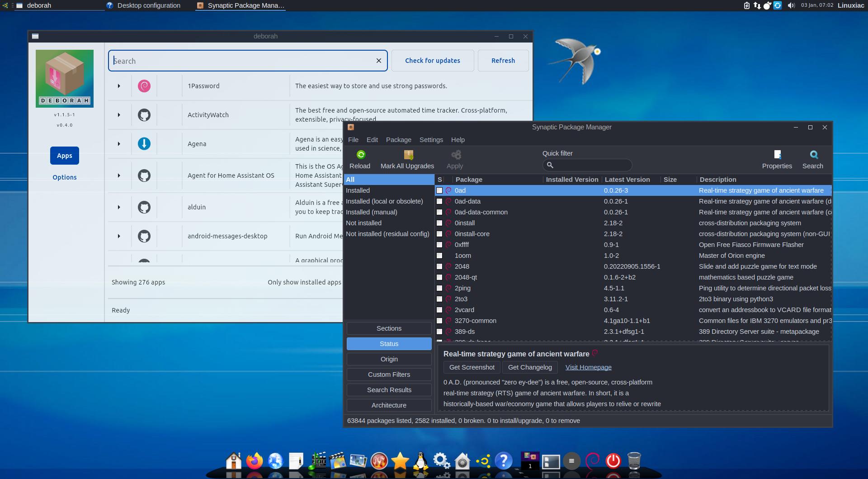This screenshot has height=479, width=868.
Task: Mark the 2048 package checkbox
Action: pos(439,266)
